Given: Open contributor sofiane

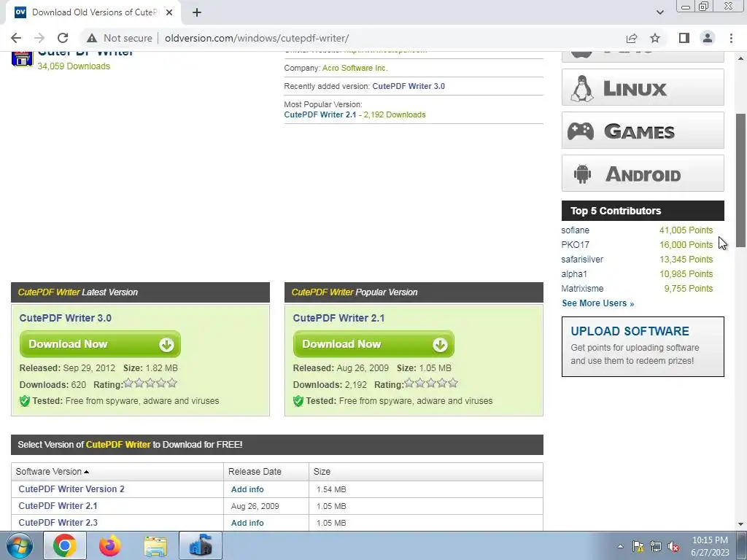Looking at the screenshot, I should pyautogui.click(x=575, y=230).
